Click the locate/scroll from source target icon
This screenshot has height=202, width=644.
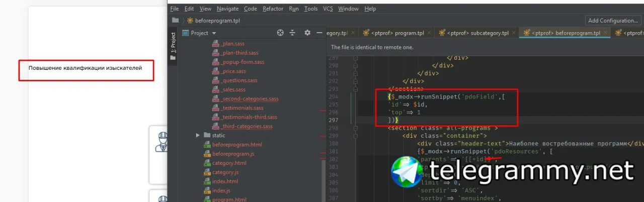[281, 33]
